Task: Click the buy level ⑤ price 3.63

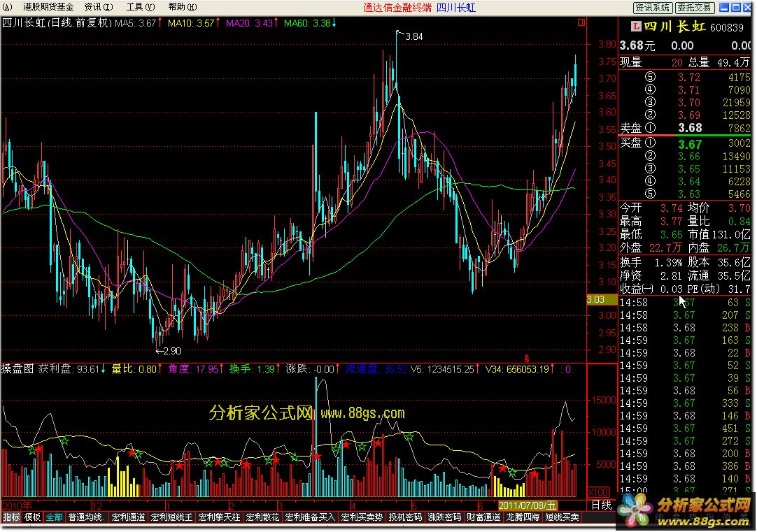Action: point(688,194)
